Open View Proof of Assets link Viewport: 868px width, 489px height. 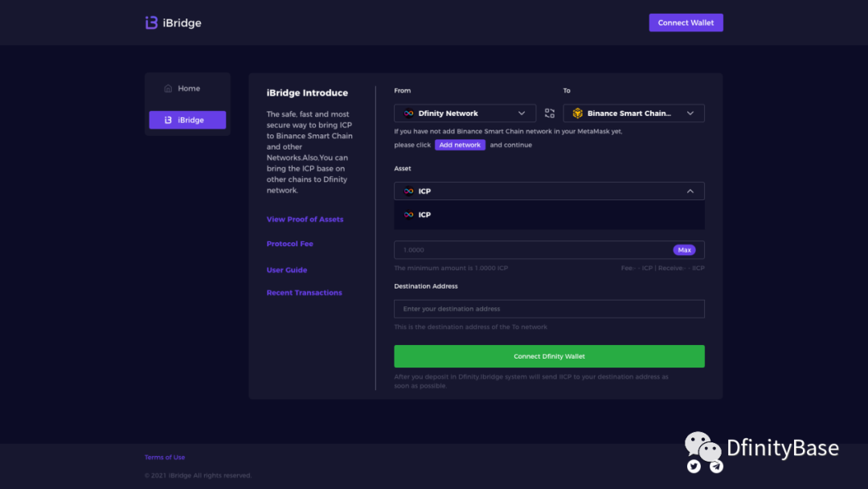pyautogui.click(x=305, y=220)
